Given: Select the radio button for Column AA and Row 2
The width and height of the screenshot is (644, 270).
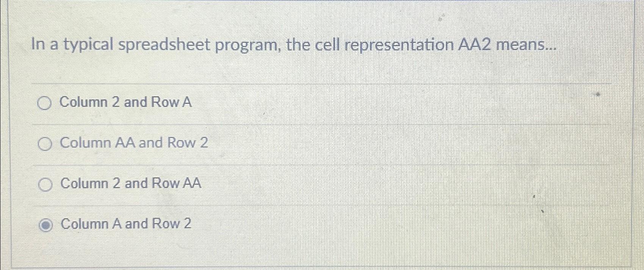Looking at the screenshot, I should [x=45, y=144].
